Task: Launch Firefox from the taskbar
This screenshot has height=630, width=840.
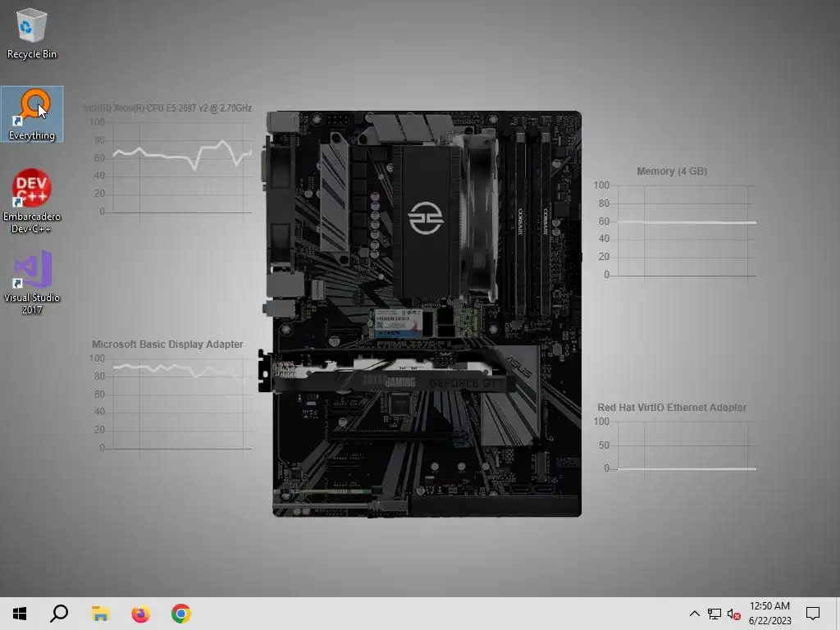Action: [x=141, y=614]
